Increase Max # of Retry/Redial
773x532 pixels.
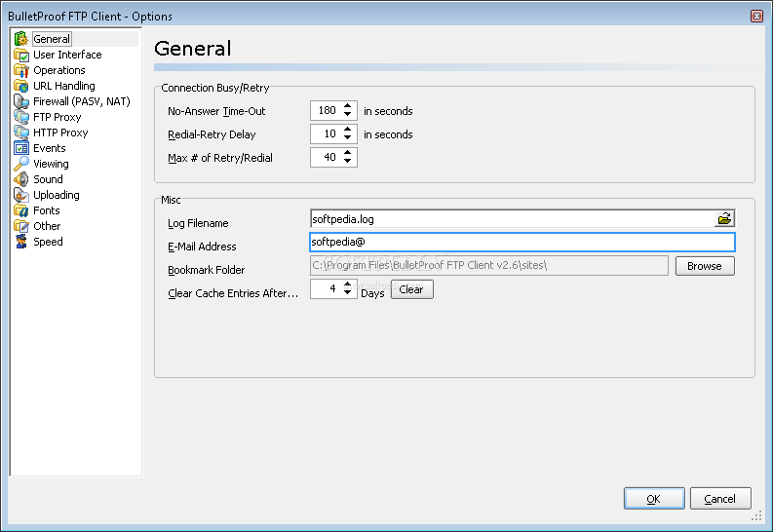(x=348, y=153)
